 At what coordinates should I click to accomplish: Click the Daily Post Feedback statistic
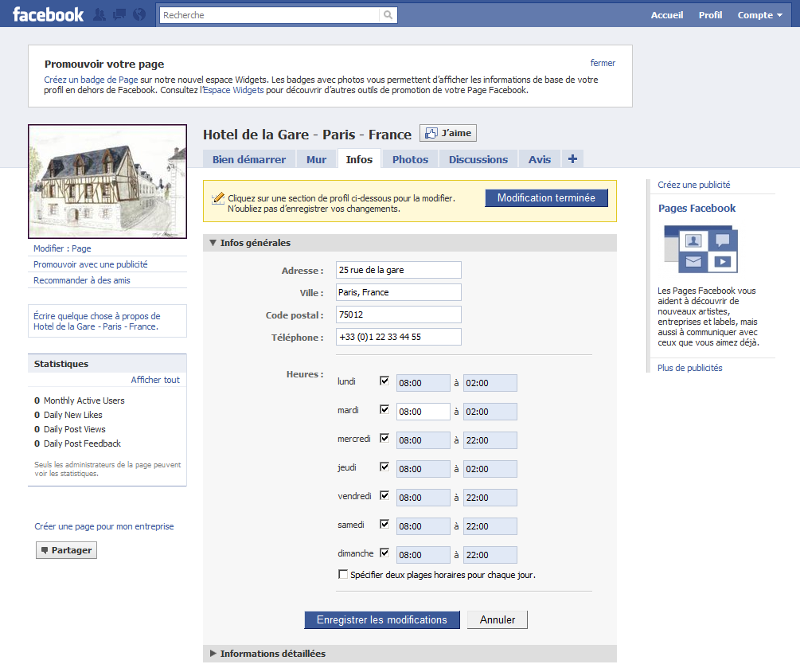(77, 443)
